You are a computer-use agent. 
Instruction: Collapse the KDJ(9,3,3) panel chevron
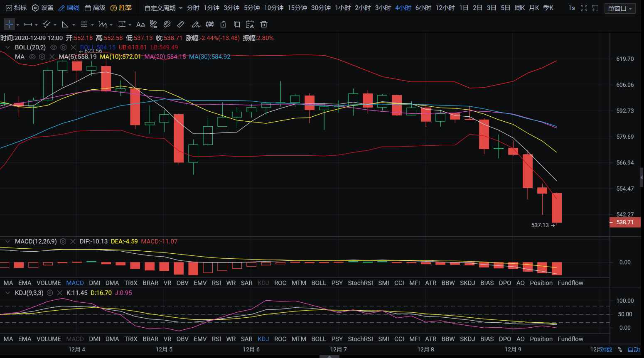(7, 293)
